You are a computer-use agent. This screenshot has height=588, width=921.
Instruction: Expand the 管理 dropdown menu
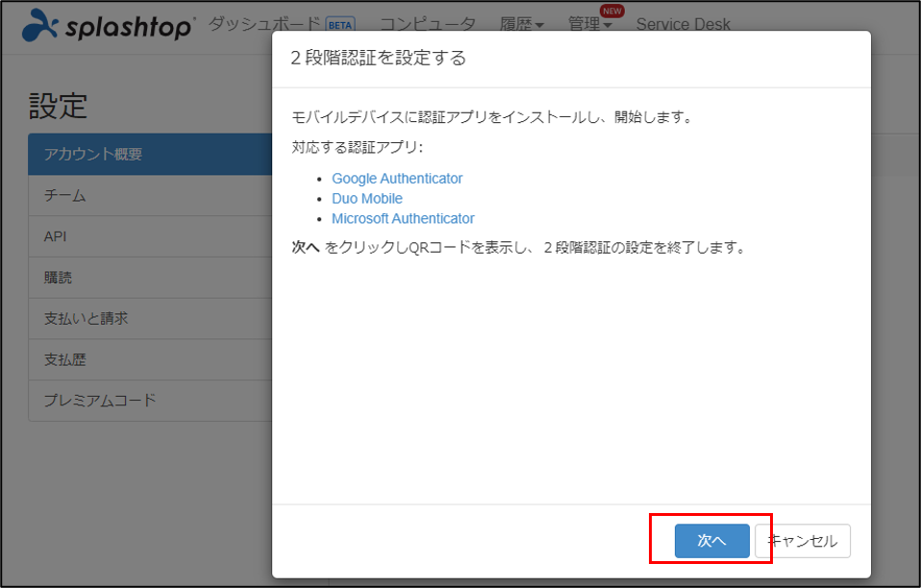pos(589,25)
